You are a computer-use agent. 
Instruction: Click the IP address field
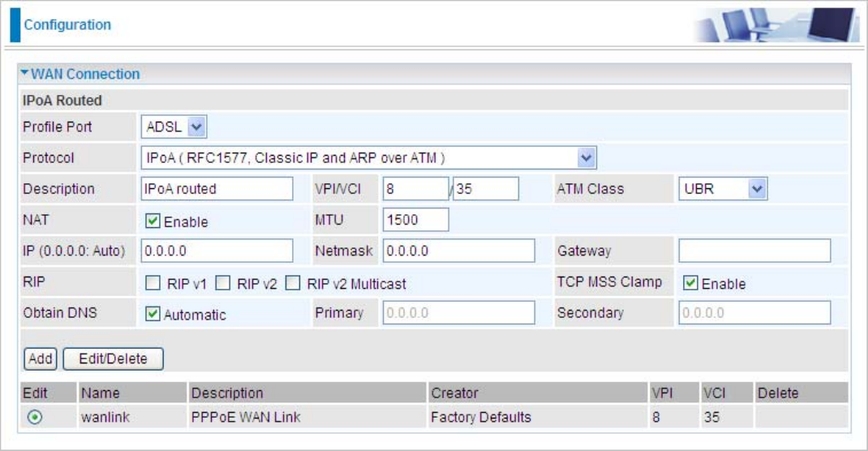pyautogui.click(x=217, y=251)
